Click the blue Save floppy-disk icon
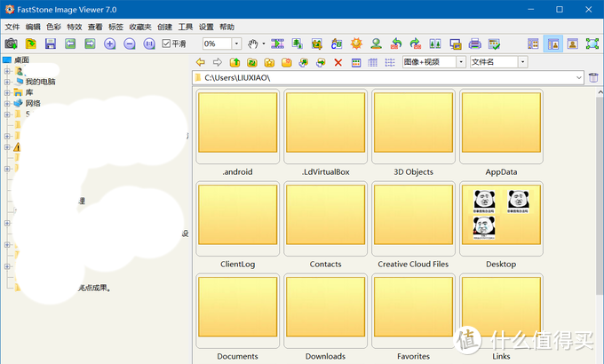The image size is (604, 364). pos(51,44)
